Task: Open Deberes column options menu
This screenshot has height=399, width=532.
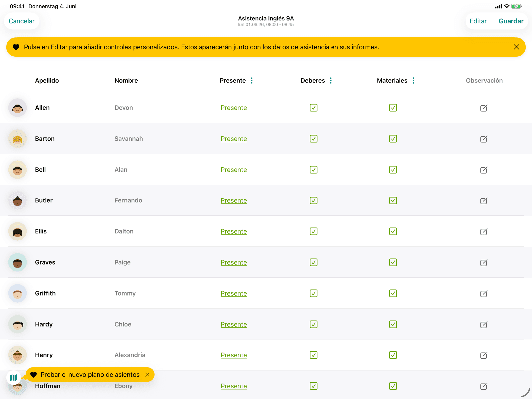Action: 331,81
